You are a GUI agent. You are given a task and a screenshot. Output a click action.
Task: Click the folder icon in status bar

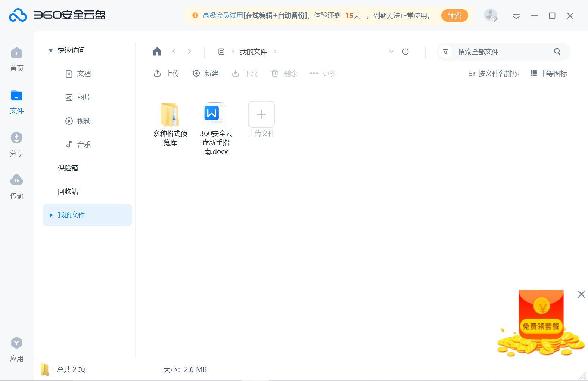pyautogui.click(x=45, y=370)
